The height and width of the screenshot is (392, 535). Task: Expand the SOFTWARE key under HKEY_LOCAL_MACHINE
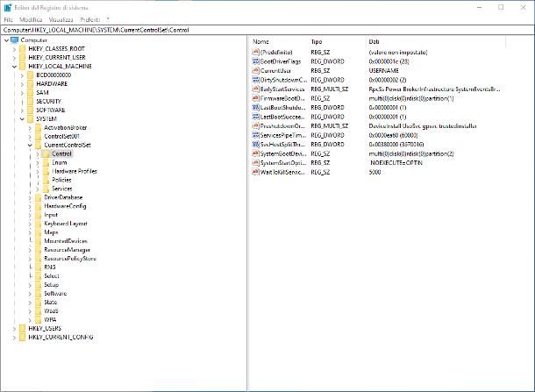(x=21, y=110)
